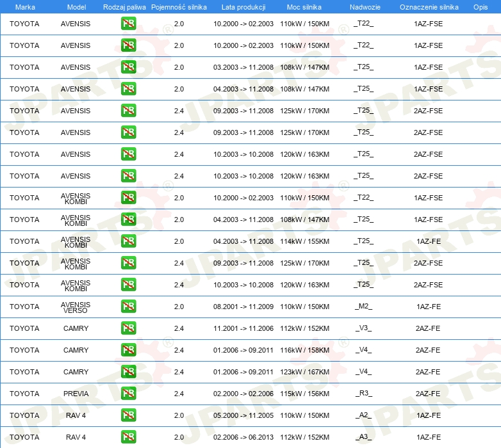
Task: Click fuel icon of RAV 4 _A3_ row
Action: [128, 436]
